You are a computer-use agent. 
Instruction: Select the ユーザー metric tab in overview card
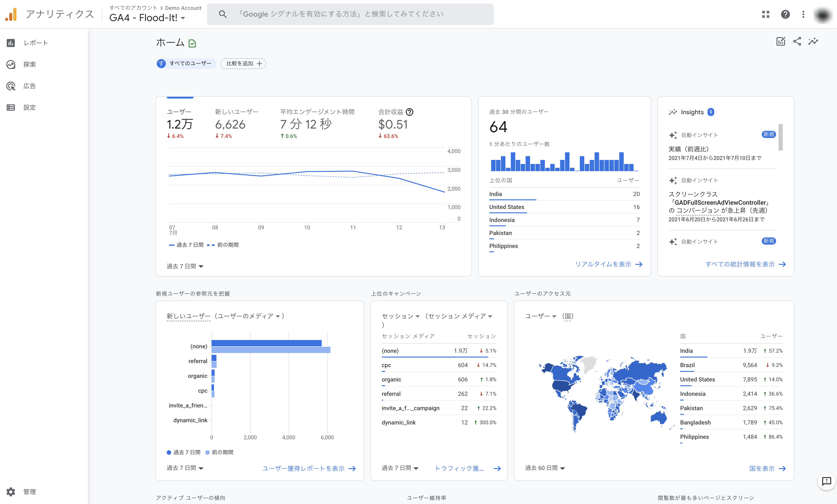point(180,124)
